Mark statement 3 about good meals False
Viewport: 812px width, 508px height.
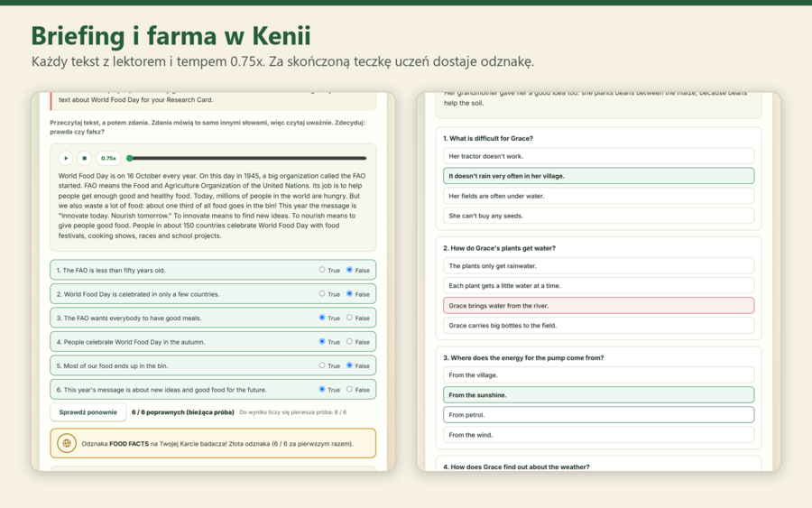coord(349,318)
